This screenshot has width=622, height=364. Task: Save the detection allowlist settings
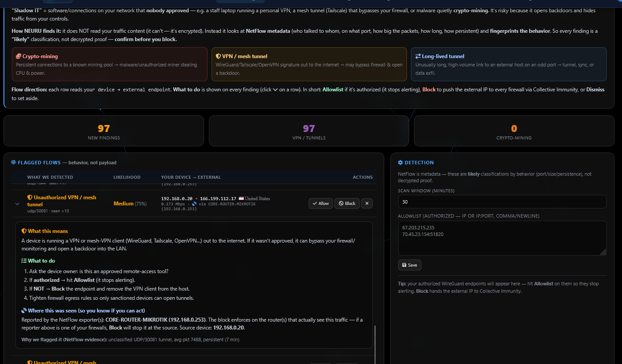pyautogui.click(x=410, y=265)
